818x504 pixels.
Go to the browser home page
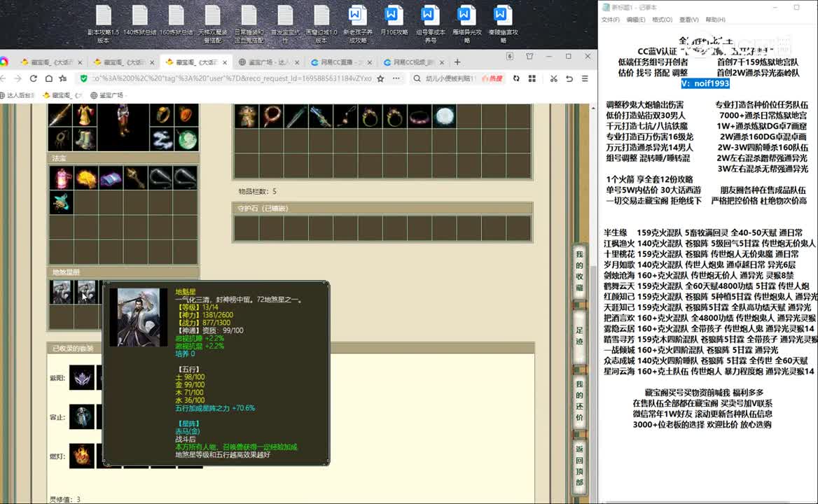48,78
